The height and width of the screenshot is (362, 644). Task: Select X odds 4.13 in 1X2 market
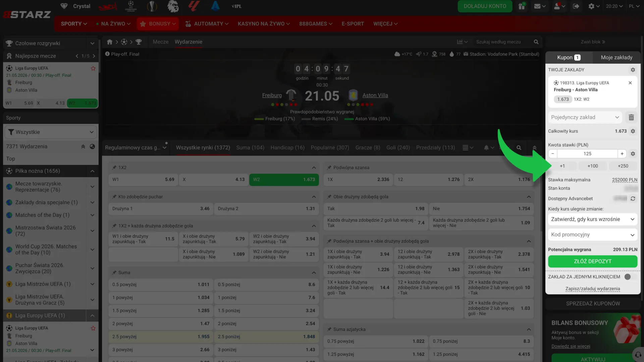pyautogui.click(x=214, y=180)
